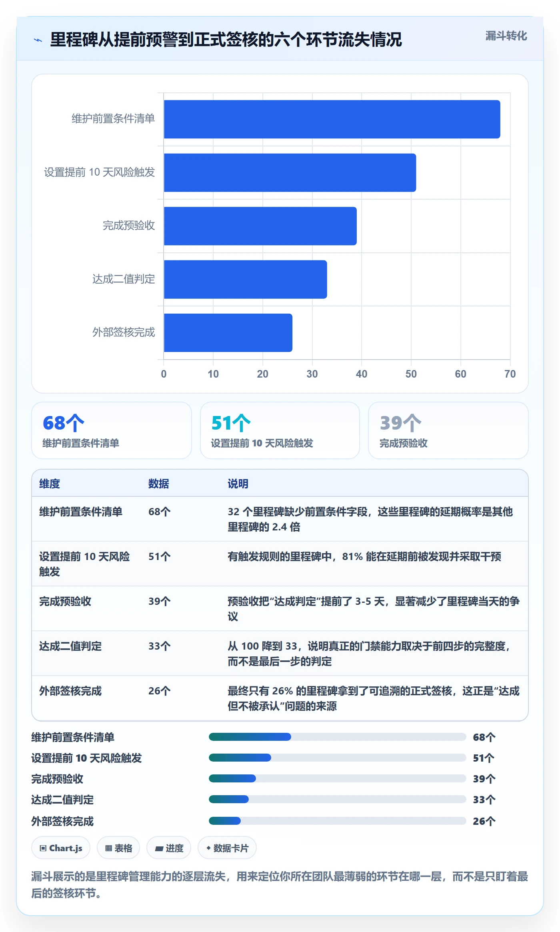Click the 数据 column header
The width and height of the screenshot is (560, 932).
159,484
